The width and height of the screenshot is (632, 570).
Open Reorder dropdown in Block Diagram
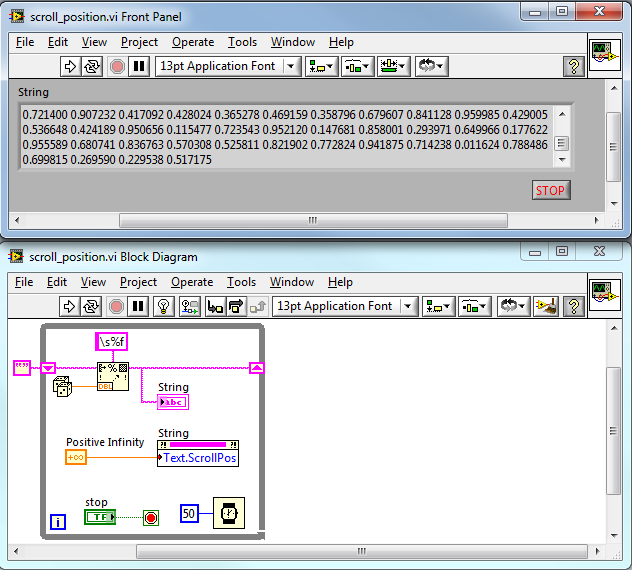(x=513, y=306)
